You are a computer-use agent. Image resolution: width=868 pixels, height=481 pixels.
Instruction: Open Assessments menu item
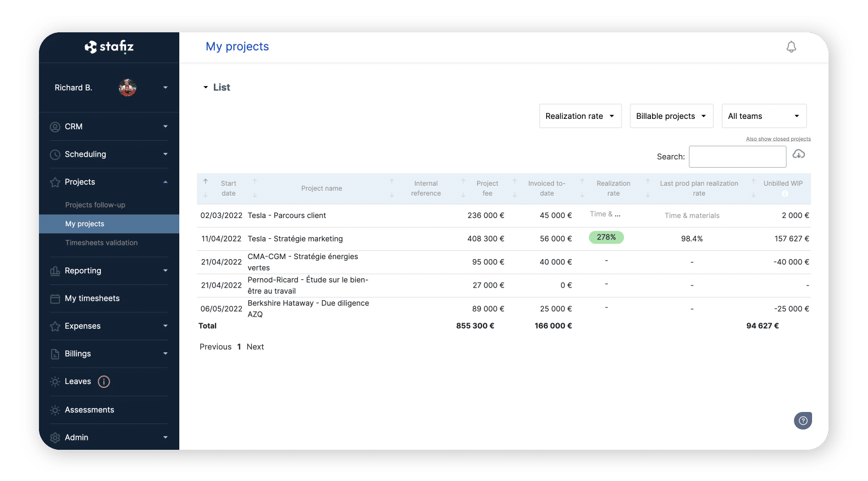89,410
